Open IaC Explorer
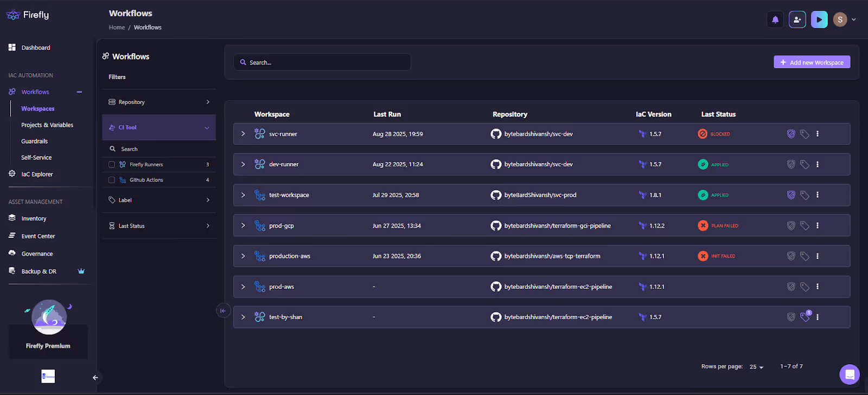 point(37,174)
